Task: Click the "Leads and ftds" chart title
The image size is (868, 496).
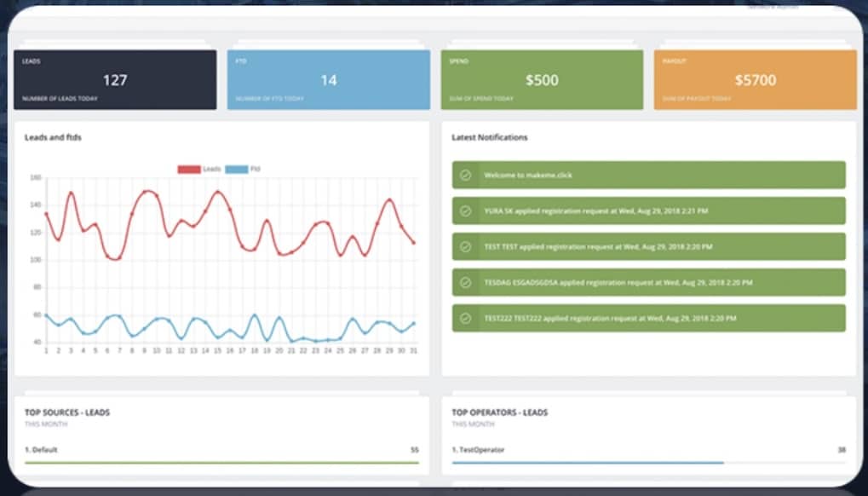Action: [53, 137]
